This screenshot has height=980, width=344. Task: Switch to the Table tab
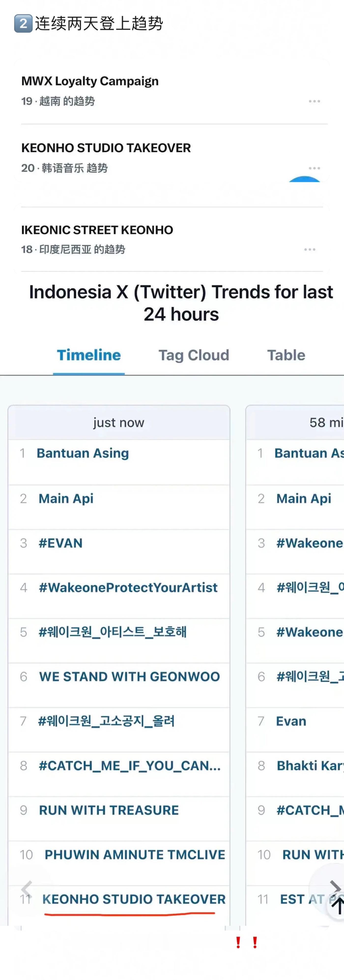(x=286, y=355)
